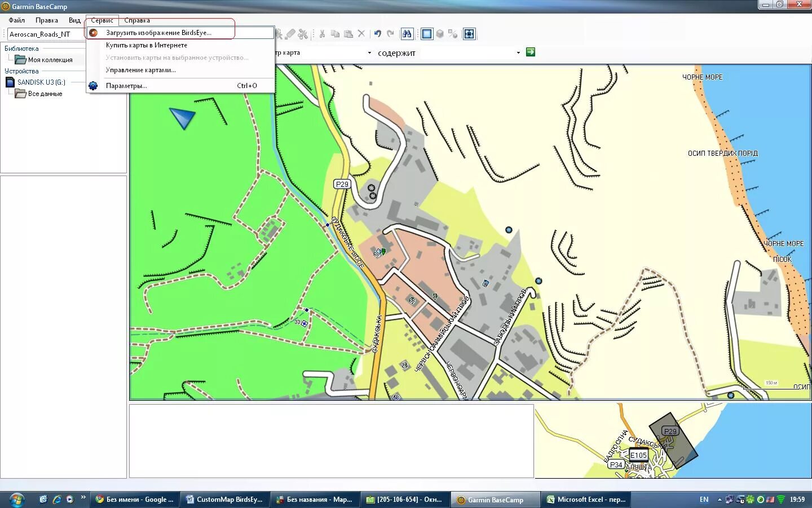The height and width of the screenshot is (508, 812).
Task: Click ЧОРНЕ МОРЕ label at map top
Action: pyautogui.click(x=703, y=77)
